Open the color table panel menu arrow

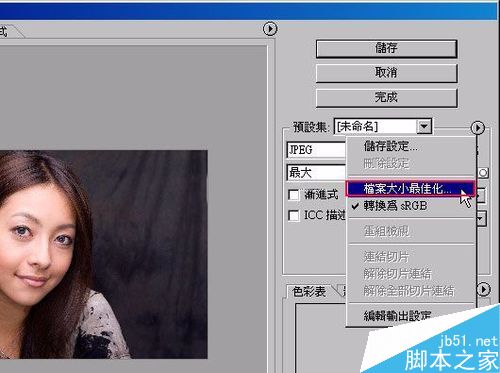pos(483,289)
